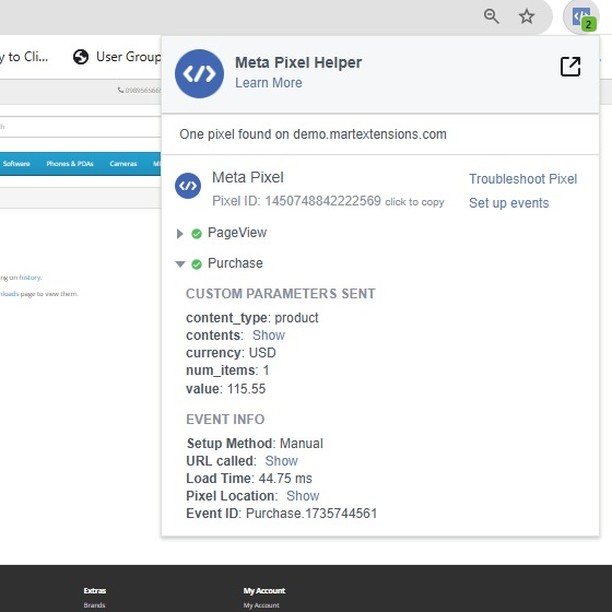Open the Cameras menu item
Image resolution: width=612 pixels, height=612 pixels.
(x=123, y=164)
